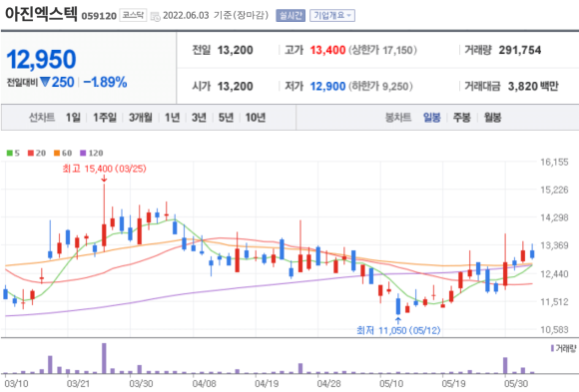Select the 1주일 line chart period
The height and width of the screenshot is (392, 579).
click(105, 118)
